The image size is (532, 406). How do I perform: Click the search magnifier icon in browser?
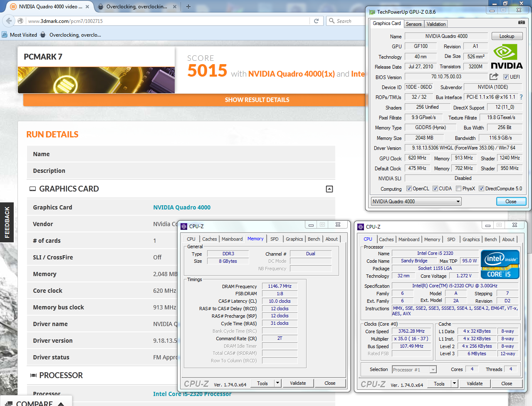332,21
